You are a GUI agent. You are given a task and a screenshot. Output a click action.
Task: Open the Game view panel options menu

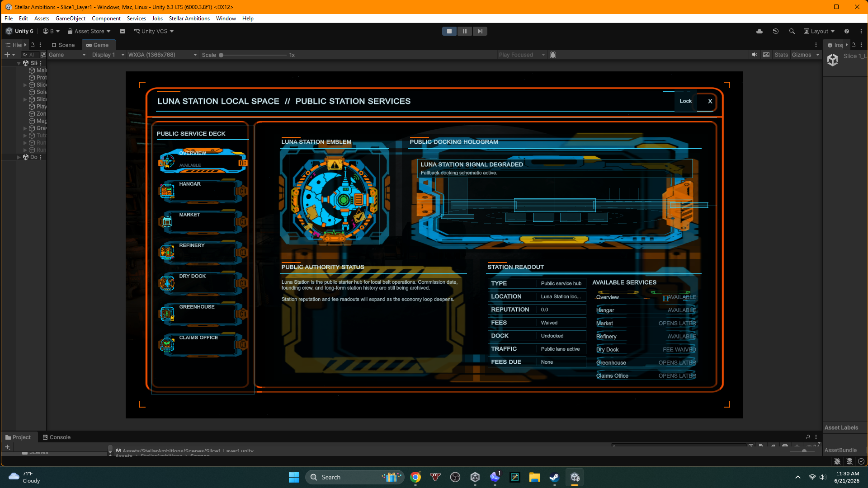[x=816, y=45]
